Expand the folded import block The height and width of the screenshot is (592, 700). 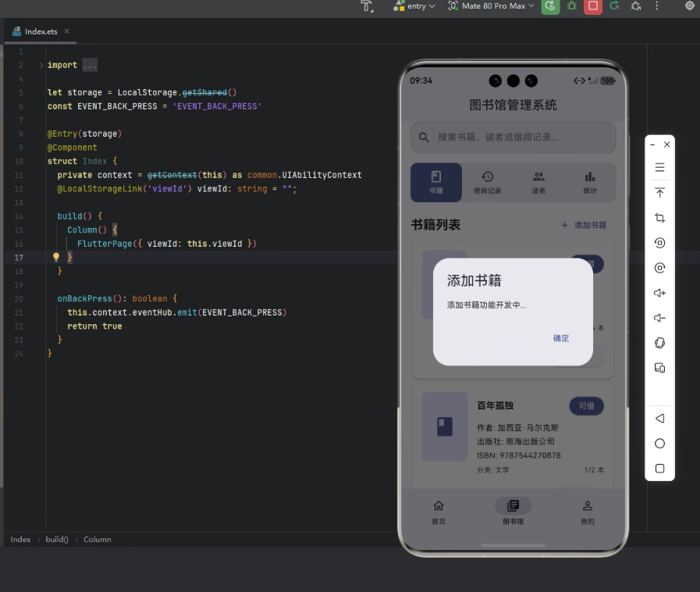click(41, 66)
